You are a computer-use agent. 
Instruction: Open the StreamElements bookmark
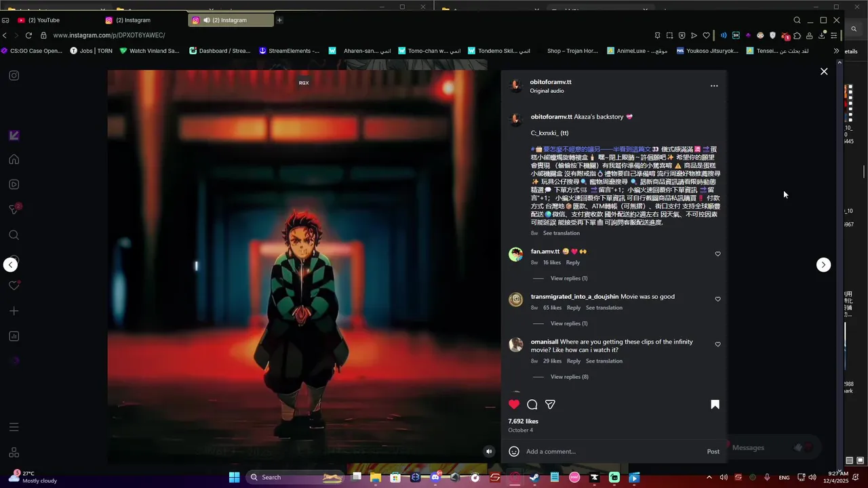(289, 51)
